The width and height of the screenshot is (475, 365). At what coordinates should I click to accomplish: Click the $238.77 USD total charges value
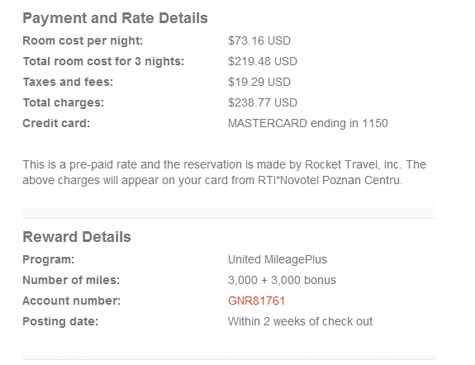tap(263, 103)
